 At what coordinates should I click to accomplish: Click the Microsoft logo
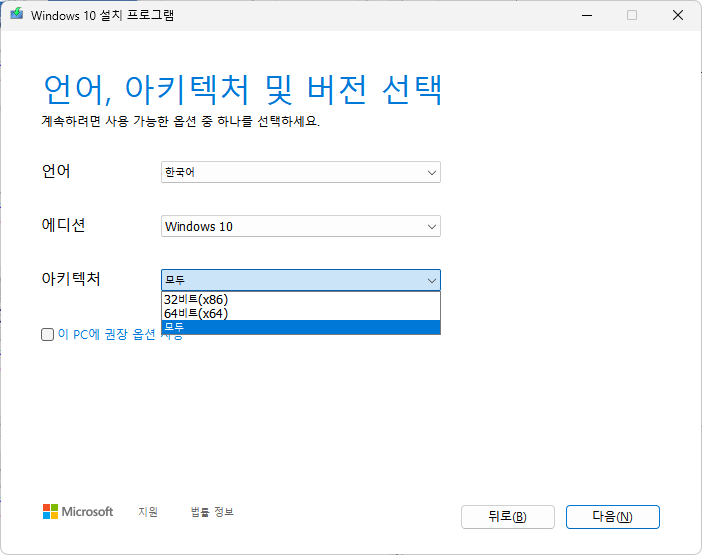[x=78, y=512]
